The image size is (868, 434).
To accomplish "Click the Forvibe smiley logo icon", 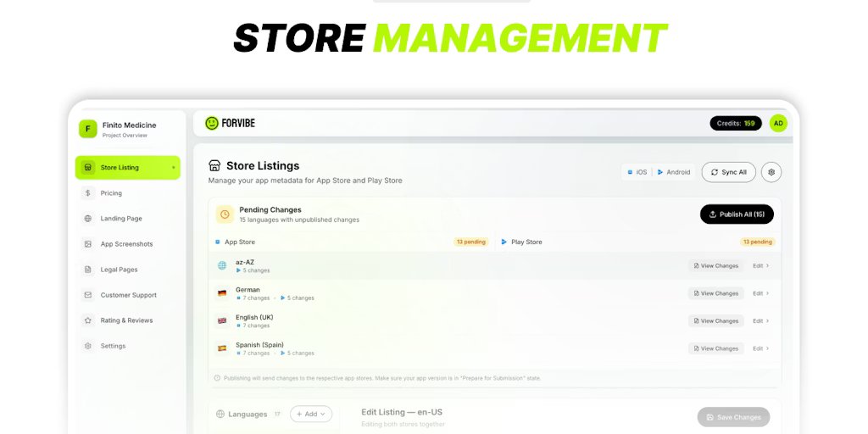I will click(x=212, y=123).
